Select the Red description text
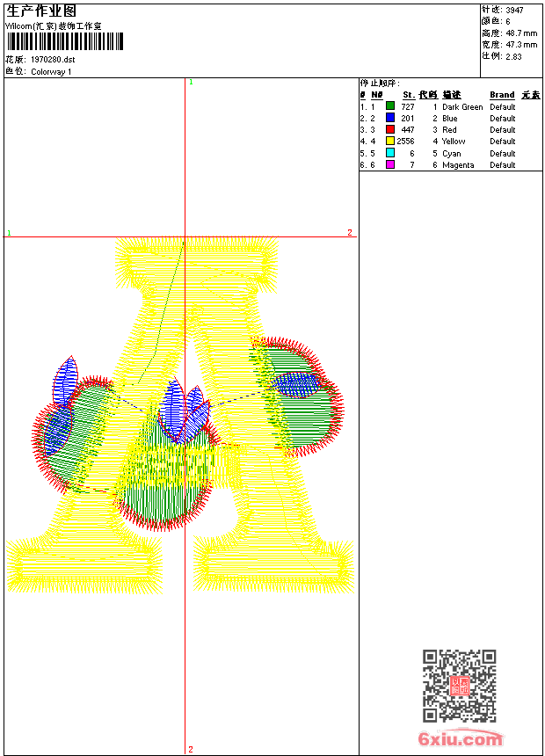Image resolution: width=545 pixels, height=756 pixels. [449, 130]
